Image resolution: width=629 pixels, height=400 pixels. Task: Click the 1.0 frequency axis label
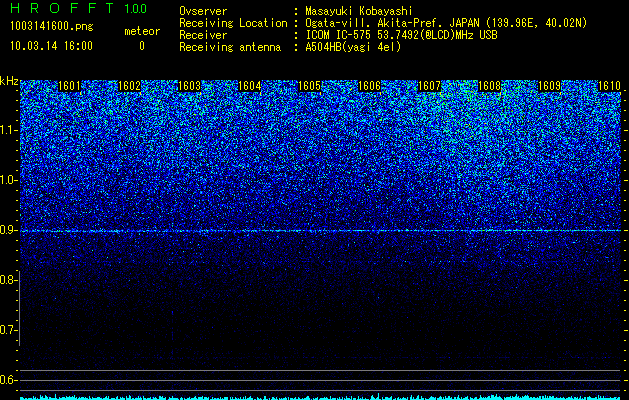[8, 180]
